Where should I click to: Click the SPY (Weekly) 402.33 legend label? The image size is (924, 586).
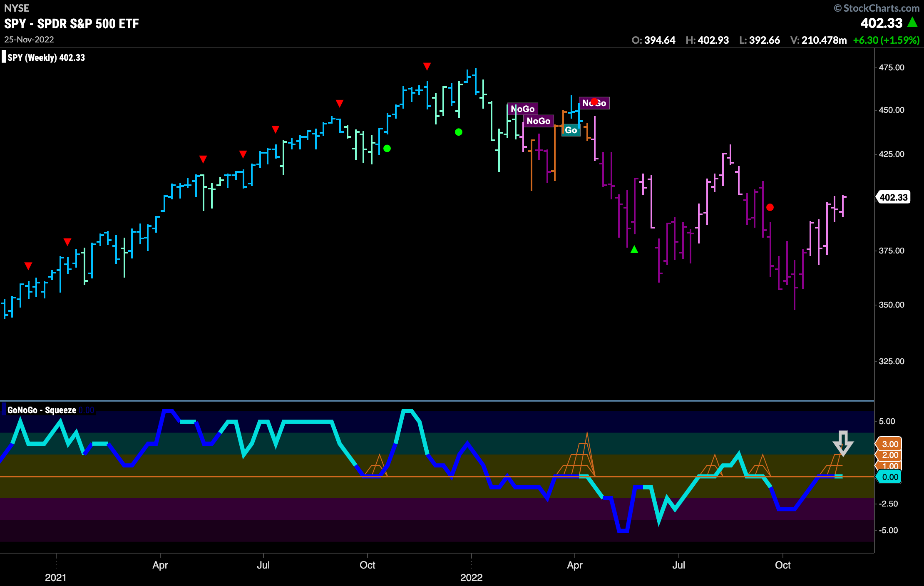pos(46,57)
